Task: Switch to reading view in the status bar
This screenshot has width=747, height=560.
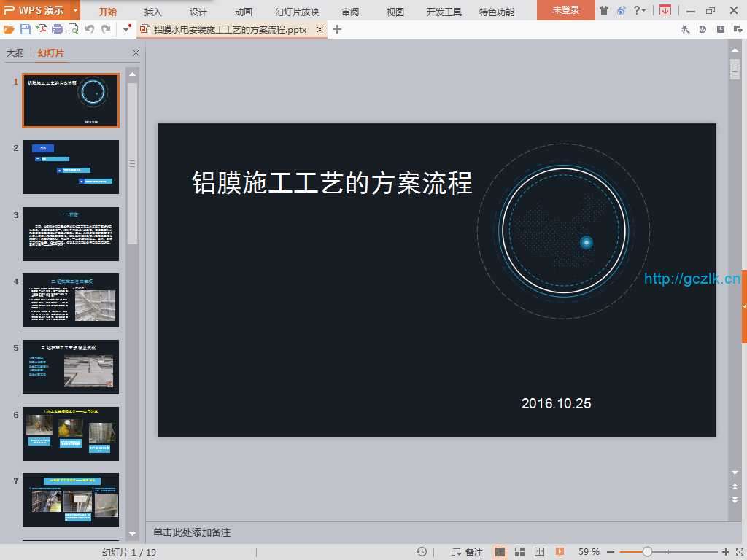Action: 540,552
